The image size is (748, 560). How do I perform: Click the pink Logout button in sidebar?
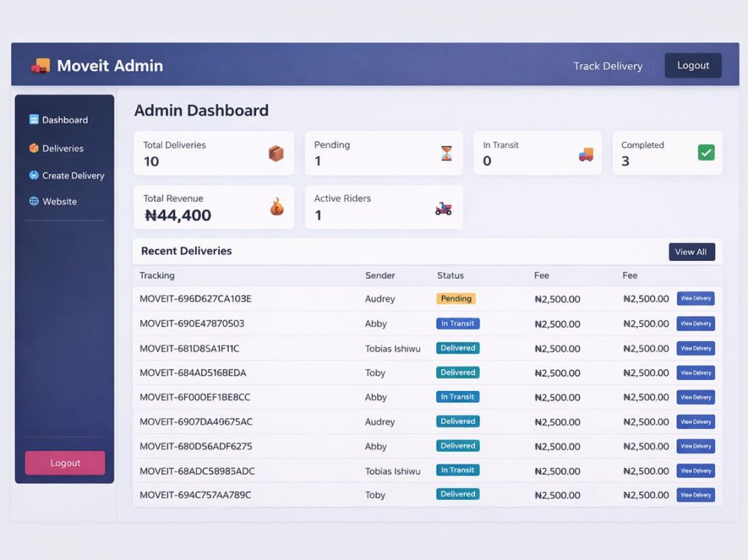(65, 463)
